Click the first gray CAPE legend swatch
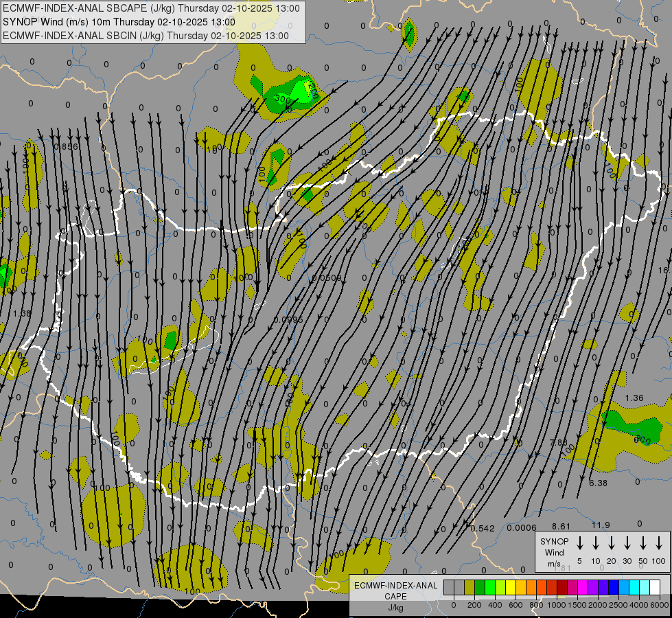This screenshot has width=672, height=618. (x=449, y=587)
